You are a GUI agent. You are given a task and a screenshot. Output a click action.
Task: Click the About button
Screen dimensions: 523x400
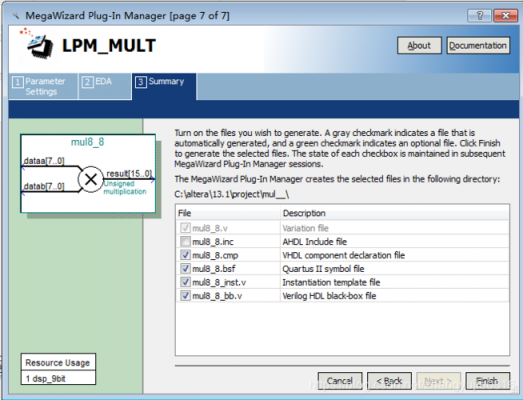(419, 45)
